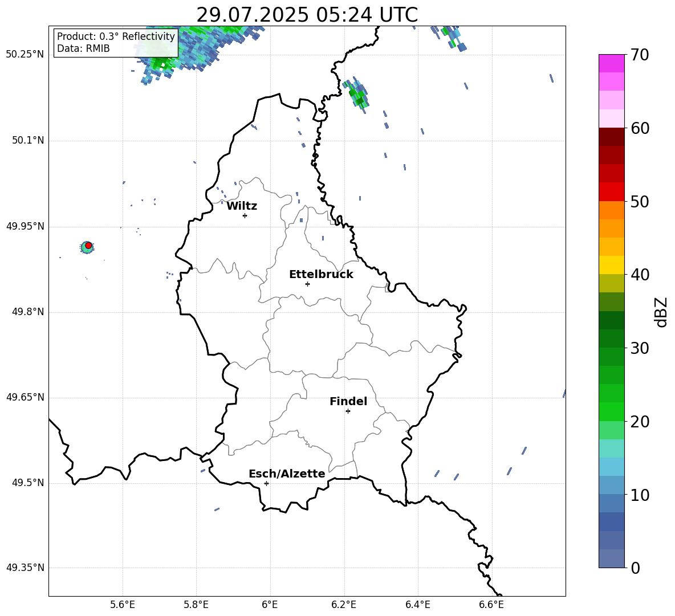Click the small echo cluster at top right
Image resolution: width=675 pixels, height=616 pixels.
tap(450, 38)
